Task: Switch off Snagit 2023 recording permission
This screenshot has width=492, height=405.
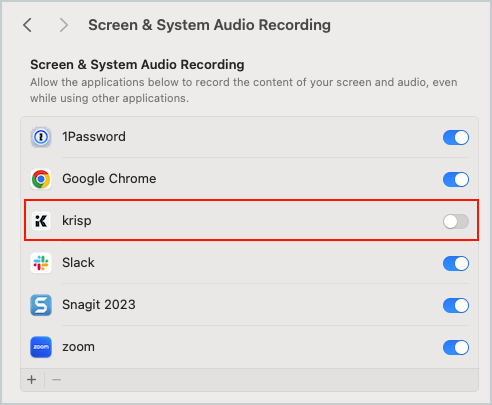Action: tap(456, 305)
